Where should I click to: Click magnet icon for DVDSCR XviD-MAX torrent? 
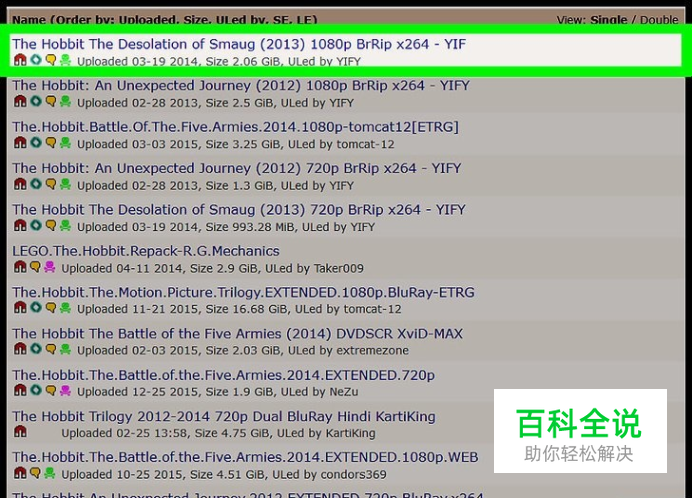[20, 349]
